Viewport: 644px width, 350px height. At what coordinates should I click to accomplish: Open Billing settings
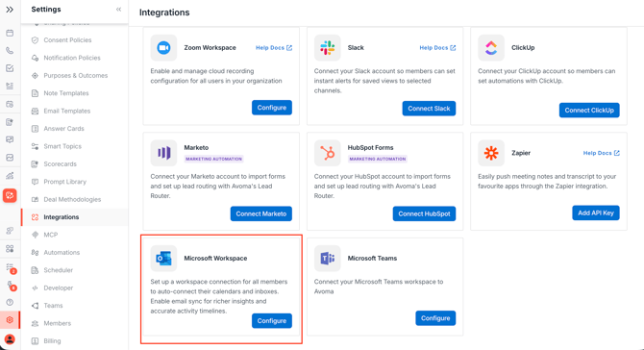click(x=52, y=340)
